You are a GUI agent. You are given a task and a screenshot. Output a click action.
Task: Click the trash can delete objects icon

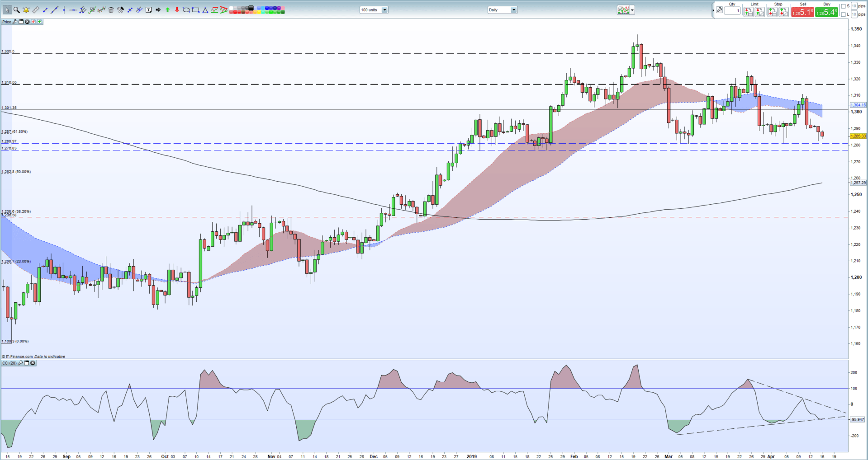111,10
